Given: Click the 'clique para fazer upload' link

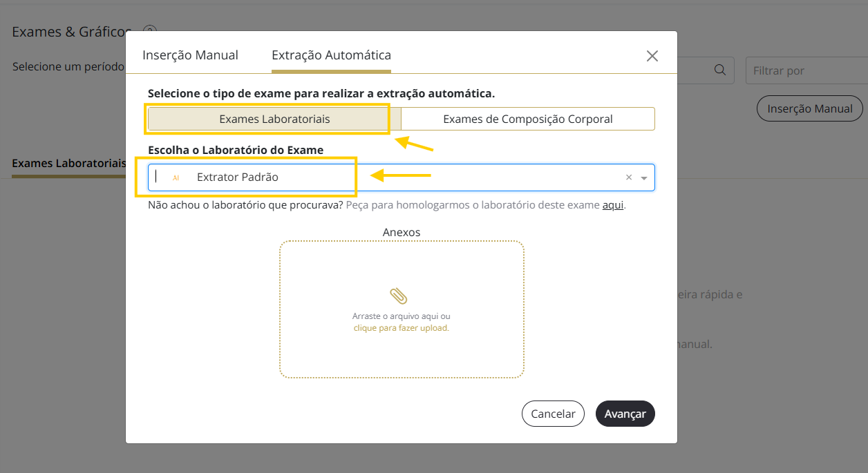Looking at the screenshot, I should coord(401,328).
